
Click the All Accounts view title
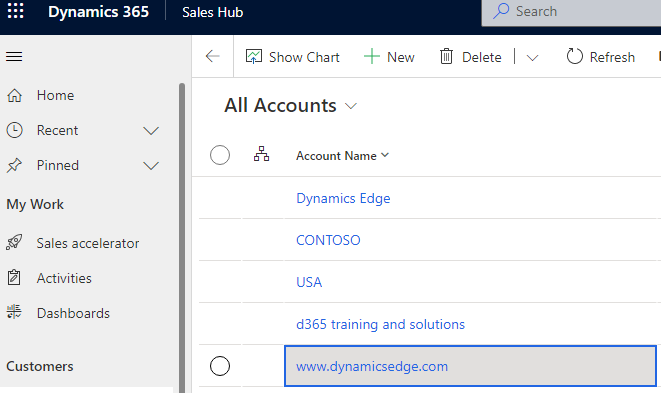tap(280, 105)
